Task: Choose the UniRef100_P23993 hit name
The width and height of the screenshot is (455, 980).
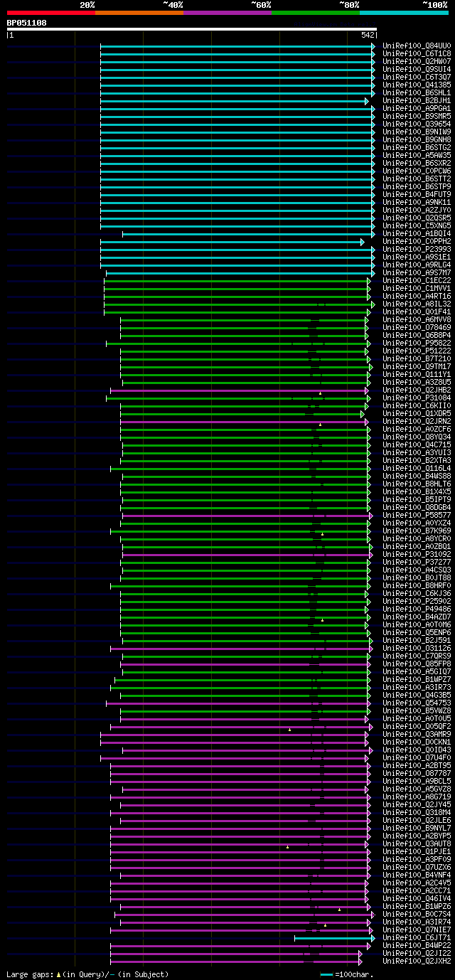Action: 417,249
